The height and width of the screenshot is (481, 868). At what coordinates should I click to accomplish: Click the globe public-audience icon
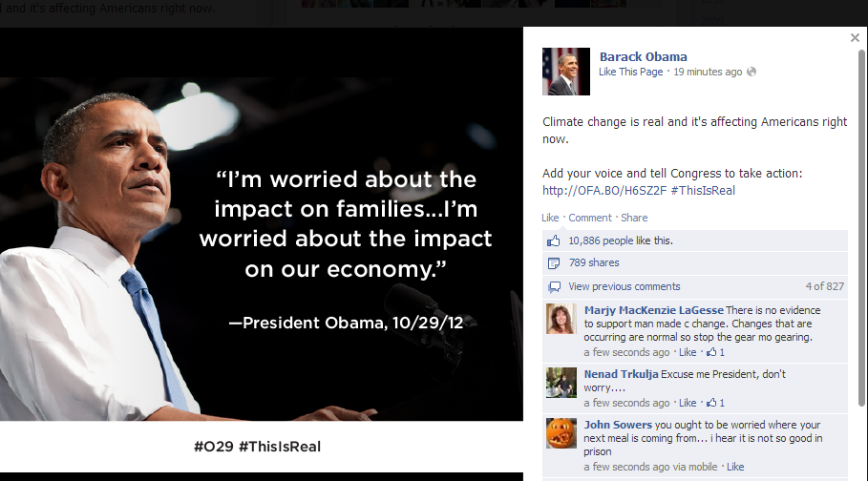[752, 72]
